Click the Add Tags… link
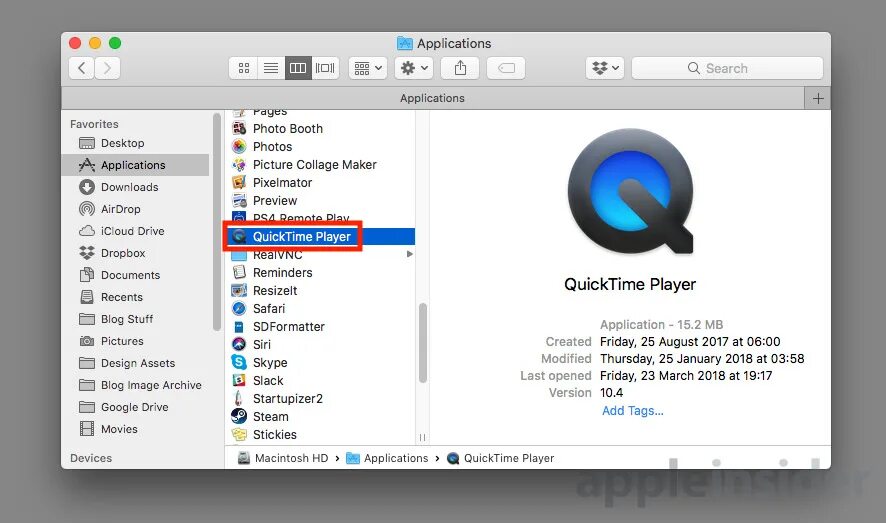This screenshot has width=886, height=523. click(632, 411)
